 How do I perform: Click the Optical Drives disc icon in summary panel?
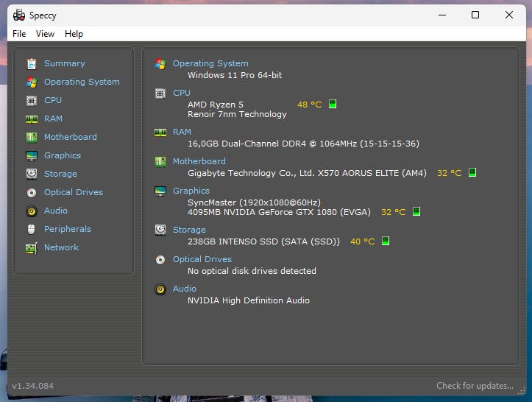pyautogui.click(x=160, y=260)
